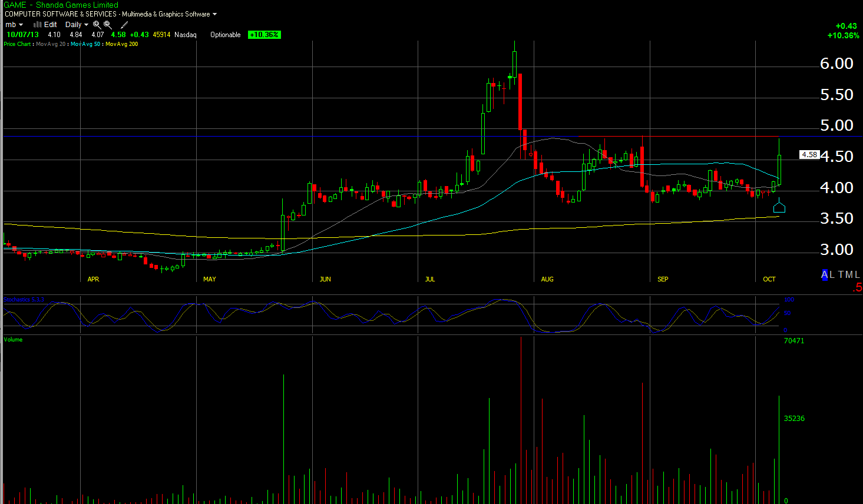The height and width of the screenshot is (504, 863).
Task: Open the mb template dropdown
Action: 14,25
